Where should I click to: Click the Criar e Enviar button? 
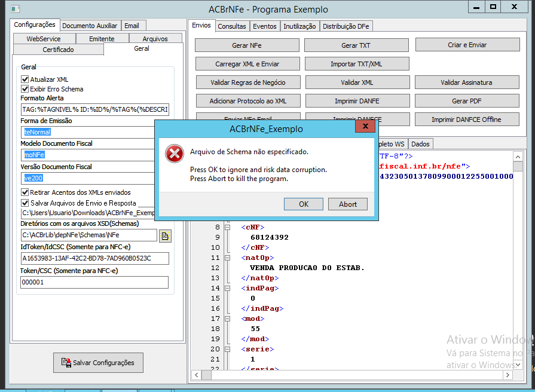(x=467, y=45)
